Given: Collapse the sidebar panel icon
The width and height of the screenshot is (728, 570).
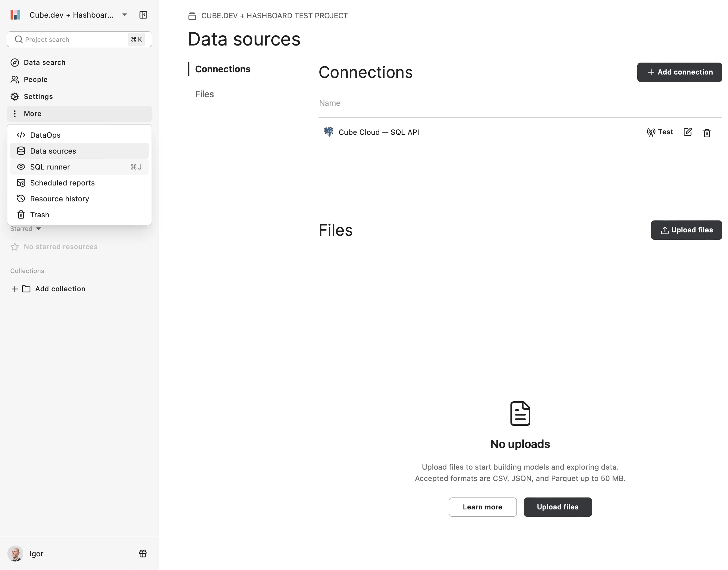Looking at the screenshot, I should pos(143,15).
